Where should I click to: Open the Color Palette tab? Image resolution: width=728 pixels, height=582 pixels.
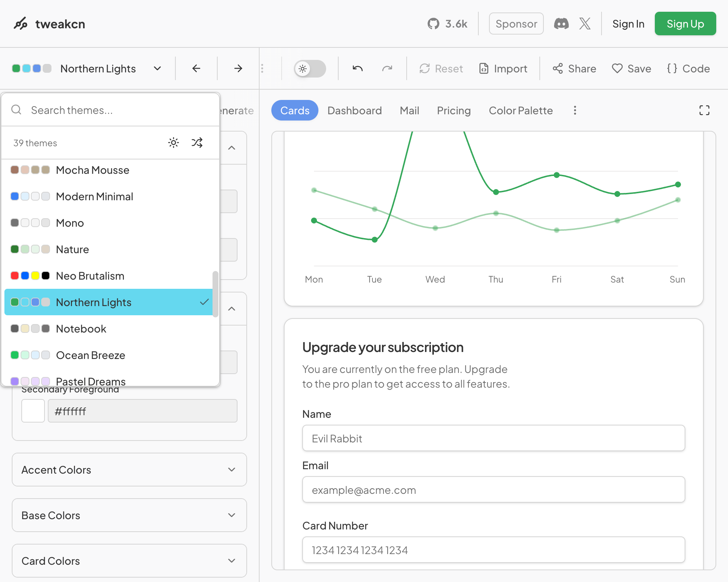coord(521,111)
